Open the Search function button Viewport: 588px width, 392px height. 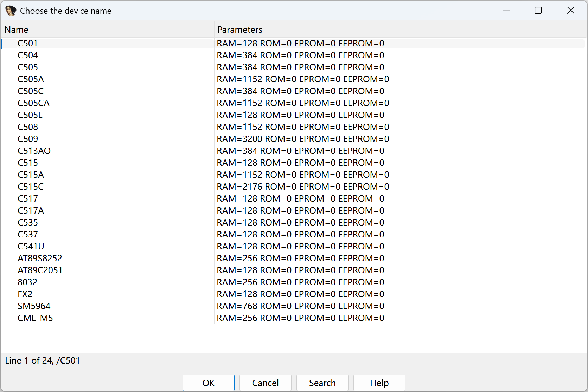point(322,383)
